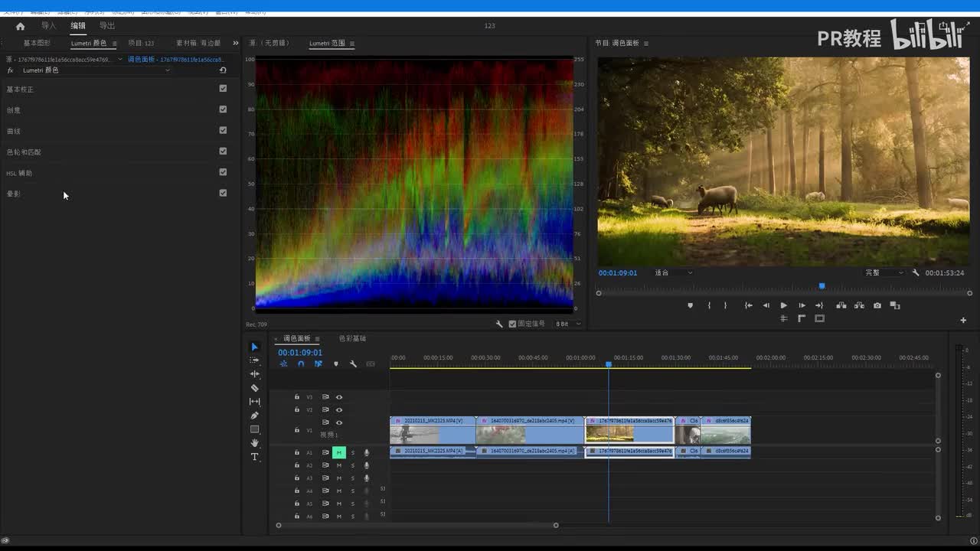Select the Hand tool
This screenshot has height=551, width=980.
(255, 443)
